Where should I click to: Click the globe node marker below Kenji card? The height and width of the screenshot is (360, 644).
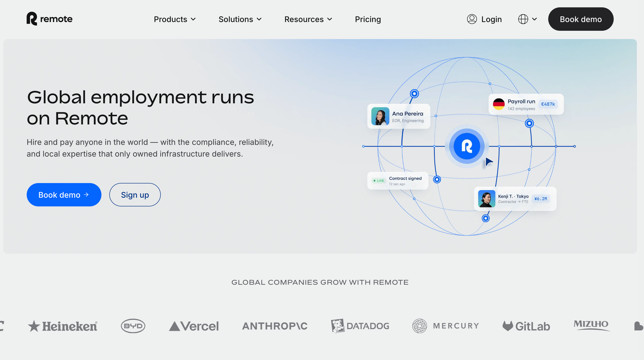coord(485,218)
